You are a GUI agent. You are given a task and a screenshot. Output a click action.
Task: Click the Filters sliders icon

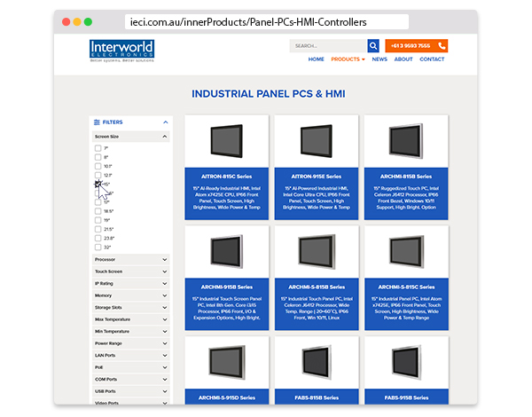pos(97,122)
